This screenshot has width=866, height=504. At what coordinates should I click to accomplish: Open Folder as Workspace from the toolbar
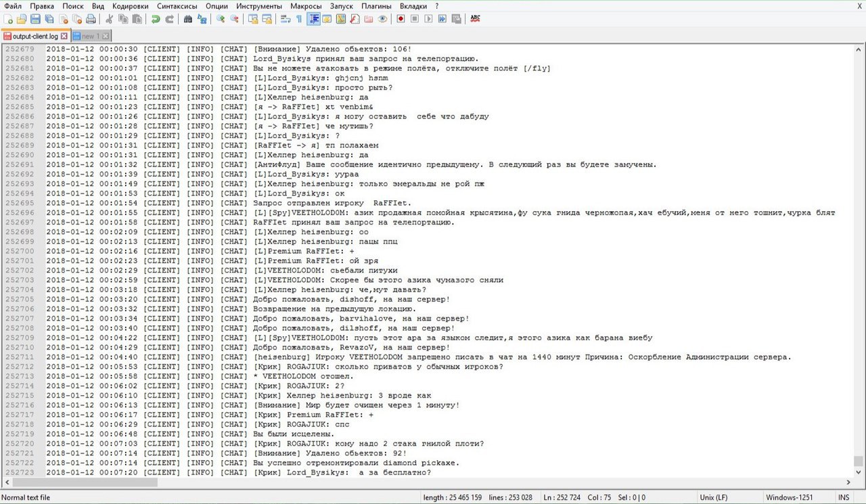point(368,19)
